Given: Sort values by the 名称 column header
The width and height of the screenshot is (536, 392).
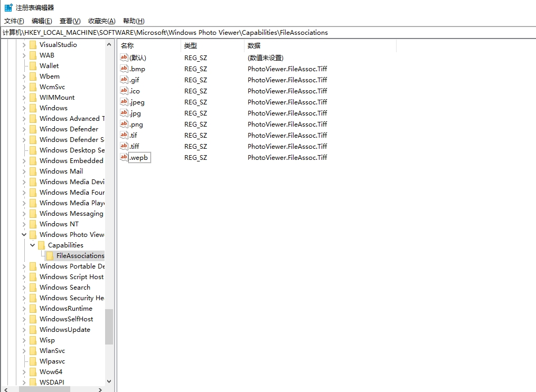Looking at the screenshot, I should (x=149, y=45).
